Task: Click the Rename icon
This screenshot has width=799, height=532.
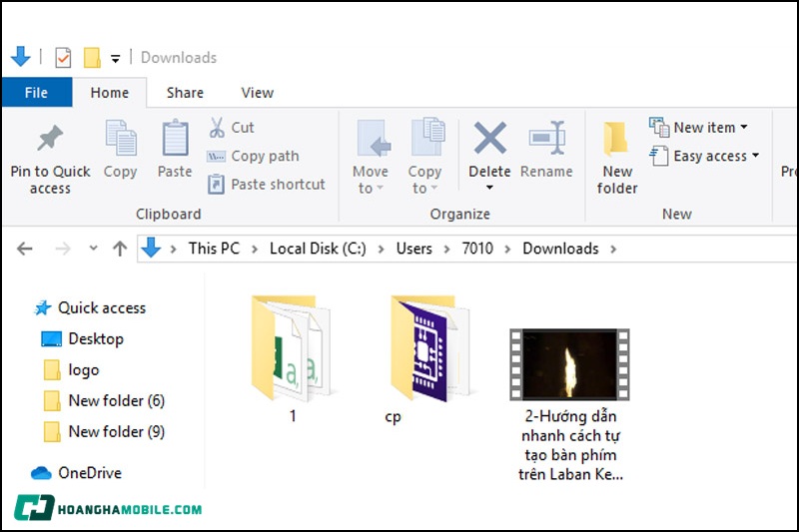Action: point(546,140)
